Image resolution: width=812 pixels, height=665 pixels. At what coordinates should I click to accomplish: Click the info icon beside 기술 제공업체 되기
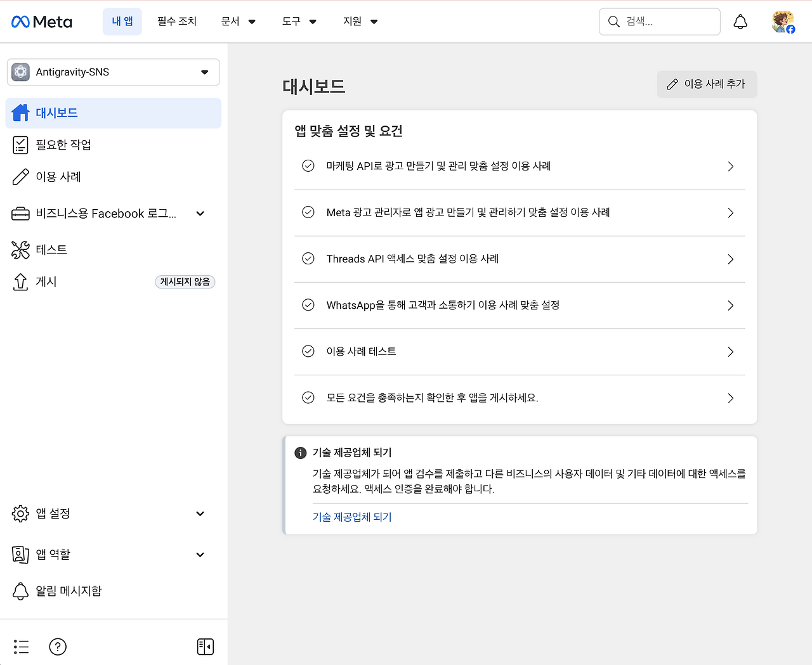tap(301, 453)
